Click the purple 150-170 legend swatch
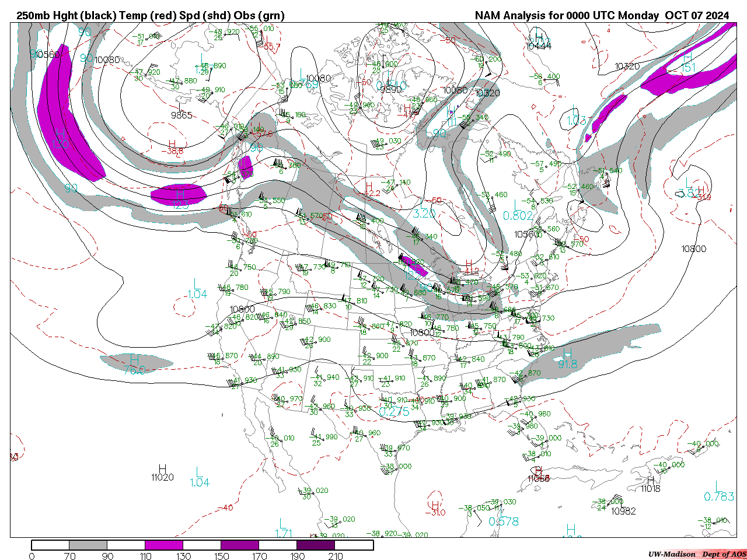 tap(240, 545)
